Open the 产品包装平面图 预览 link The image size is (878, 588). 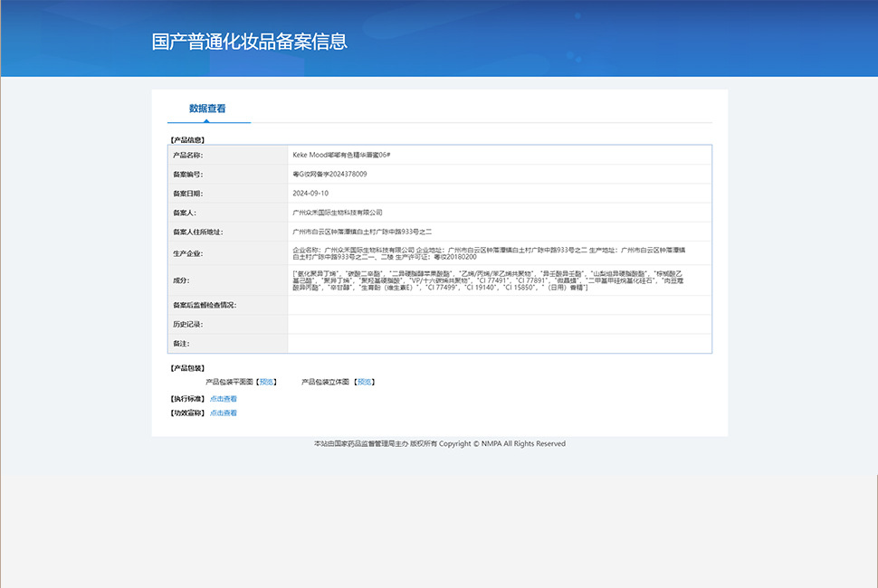266,382
